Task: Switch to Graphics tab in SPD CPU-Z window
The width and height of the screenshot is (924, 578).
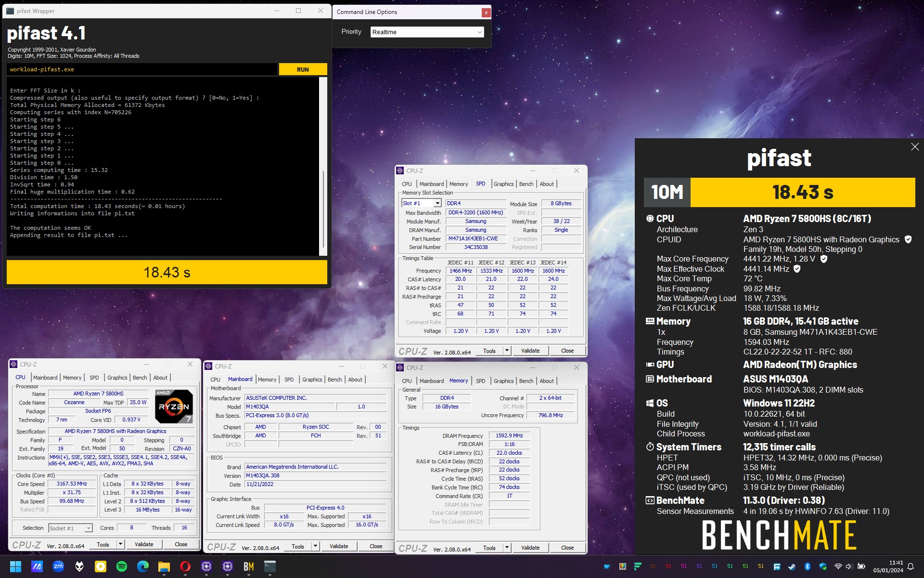Action: click(x=503, y=184)
